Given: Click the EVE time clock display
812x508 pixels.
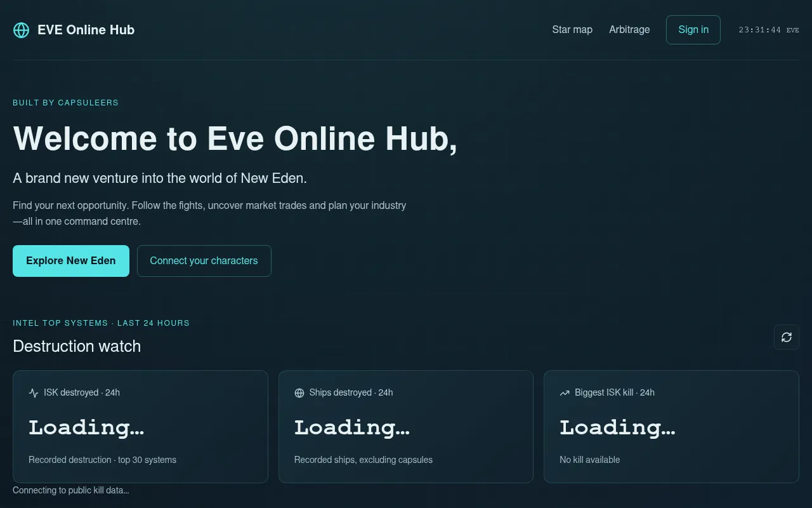Looking at the screenshot, I should pyautogui.click(x=769, y=30).
